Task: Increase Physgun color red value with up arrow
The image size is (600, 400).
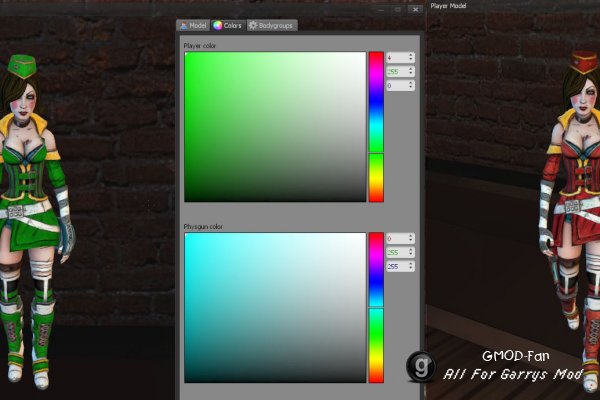Action: pyautogui.click(x=411, y=236)
